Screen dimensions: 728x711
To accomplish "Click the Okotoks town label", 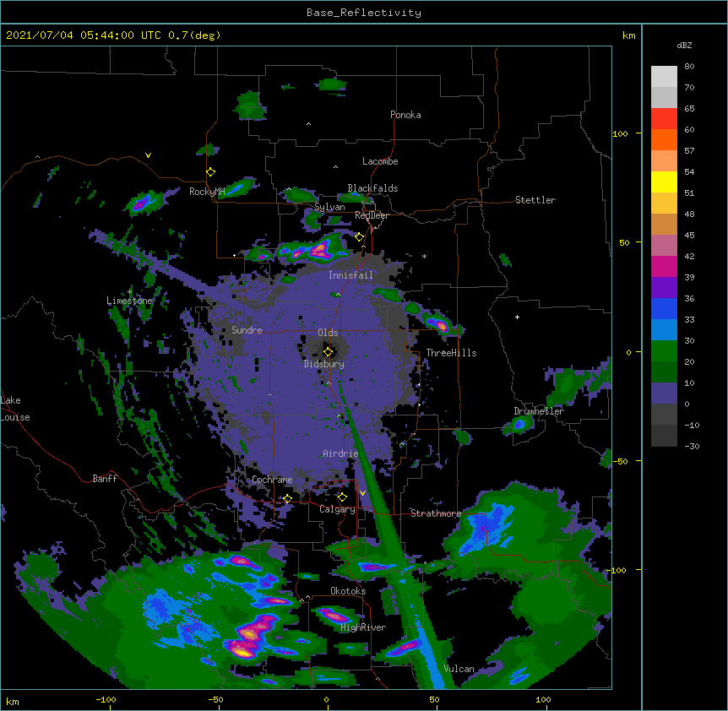I will (x=348, y=591).
